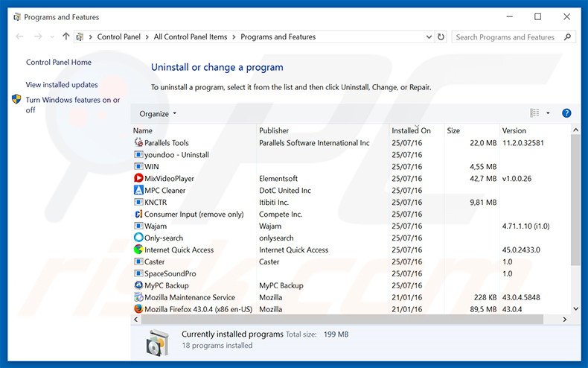
Task: Select the Only-search program name
Action: [164, 238]
